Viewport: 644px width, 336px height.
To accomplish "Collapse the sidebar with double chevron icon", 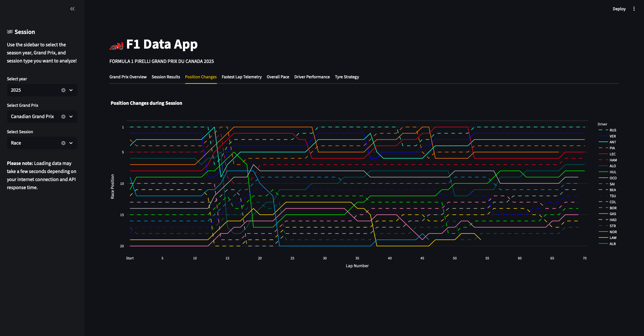I will [x=72, y=9].
